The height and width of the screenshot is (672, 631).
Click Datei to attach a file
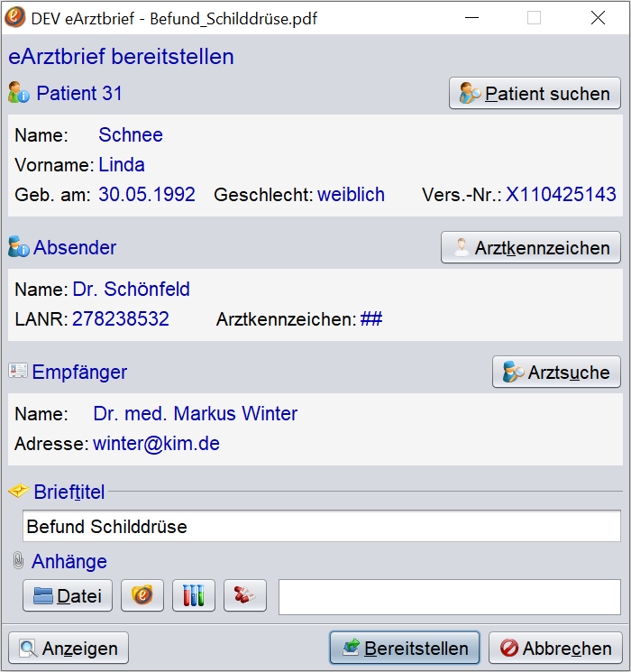(68, 595)
